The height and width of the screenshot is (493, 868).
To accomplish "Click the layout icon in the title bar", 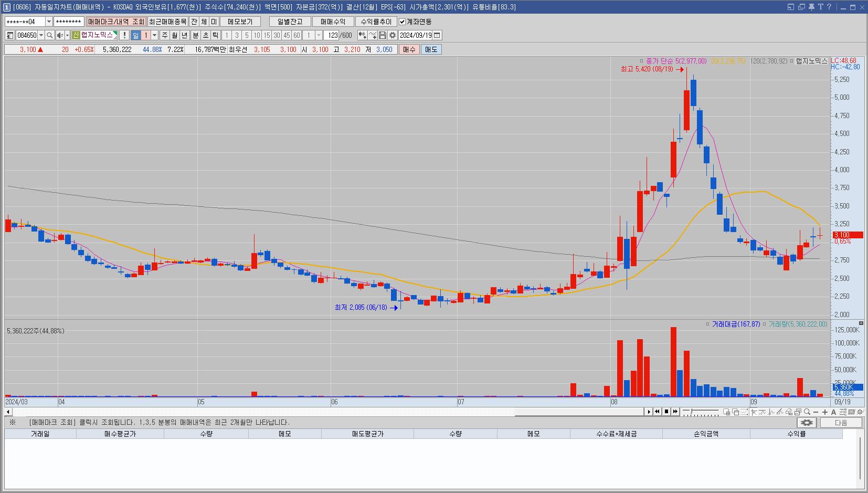I will pyautogui.click(x=791, y=7).
